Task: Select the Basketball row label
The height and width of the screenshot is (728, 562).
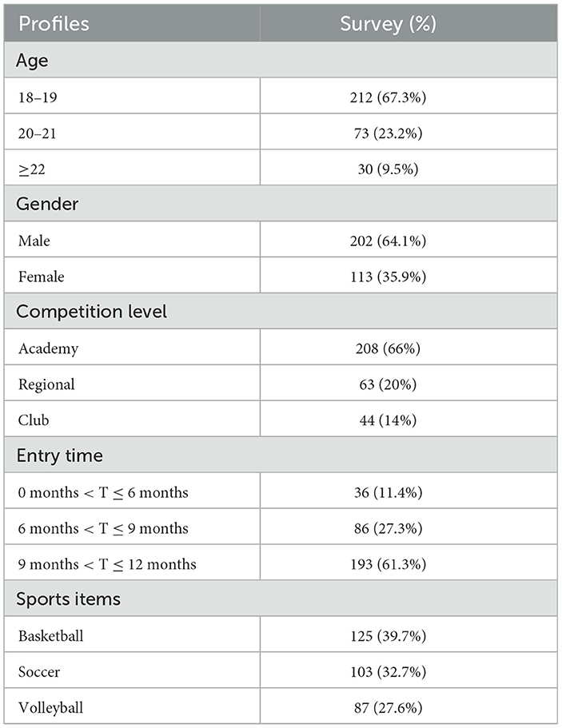Action: pyautogui.click(x=50, y=636)
